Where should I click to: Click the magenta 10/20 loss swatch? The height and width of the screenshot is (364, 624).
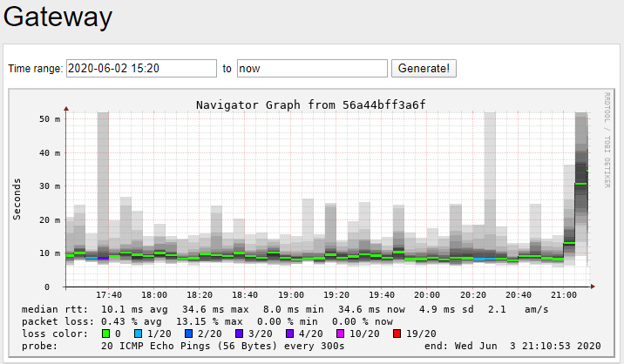[x=340, y=334]
